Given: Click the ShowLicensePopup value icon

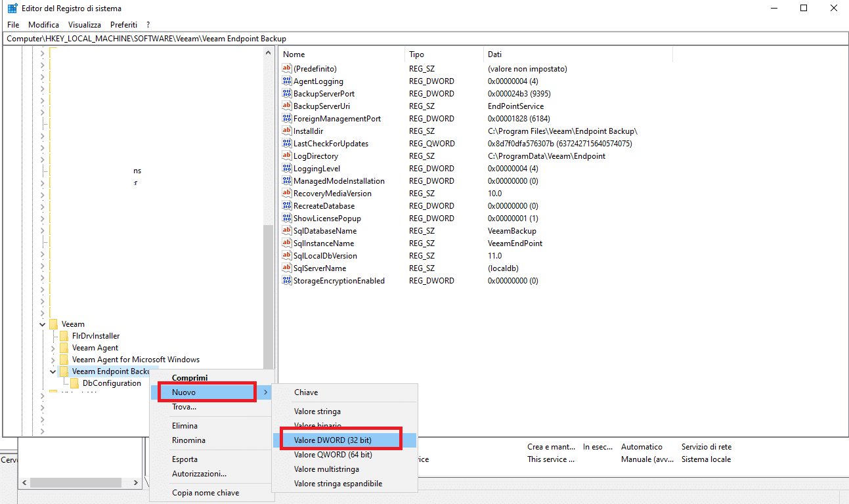Looking at the screenshot, I should click(286, 218).
